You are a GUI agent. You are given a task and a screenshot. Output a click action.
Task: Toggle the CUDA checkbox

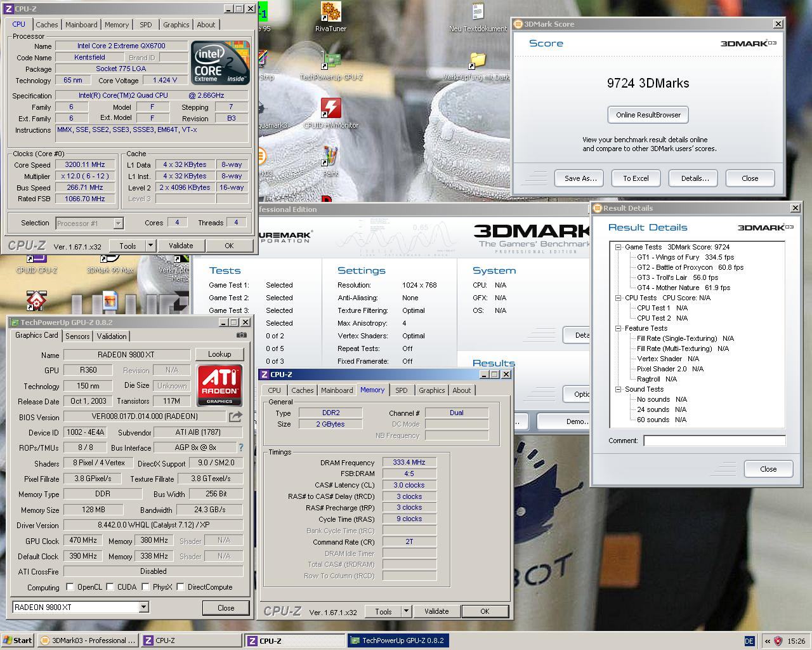click(x=110, y=587)
